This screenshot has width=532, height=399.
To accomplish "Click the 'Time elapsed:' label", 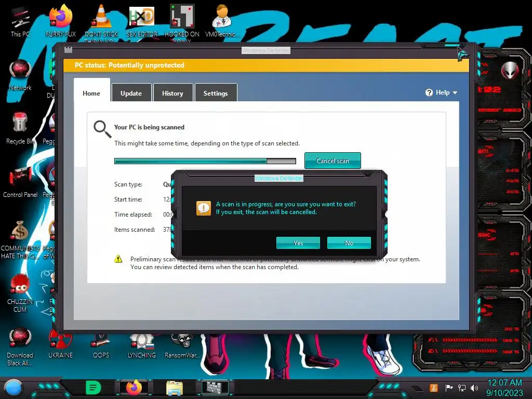I will [x=133, y=215].
